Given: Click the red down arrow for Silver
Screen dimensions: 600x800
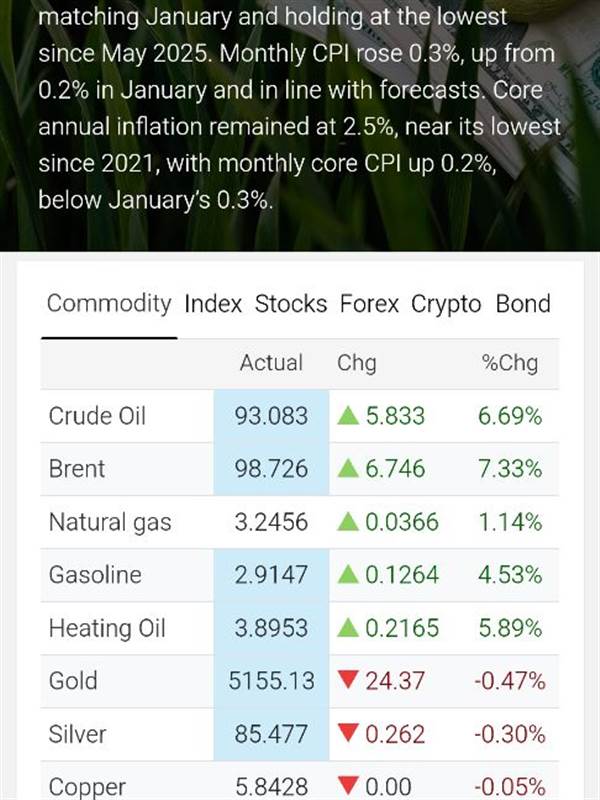Looking at the screenshot, I should 346,735.
